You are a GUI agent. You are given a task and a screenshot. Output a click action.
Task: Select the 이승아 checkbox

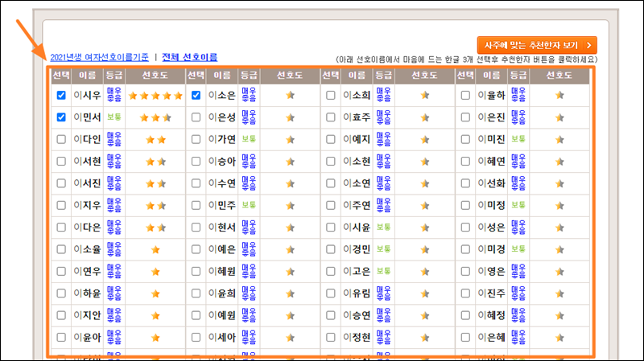[196, 162]
